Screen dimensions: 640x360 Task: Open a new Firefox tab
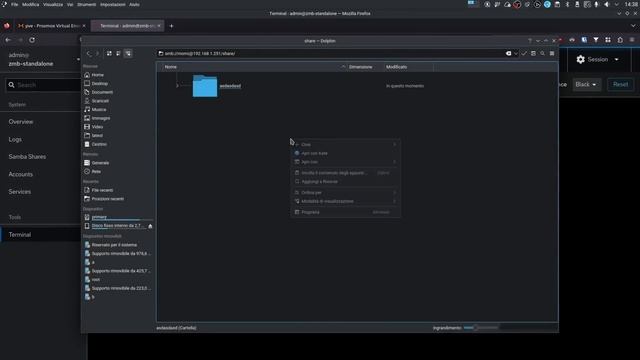click(x=171, y=26)
